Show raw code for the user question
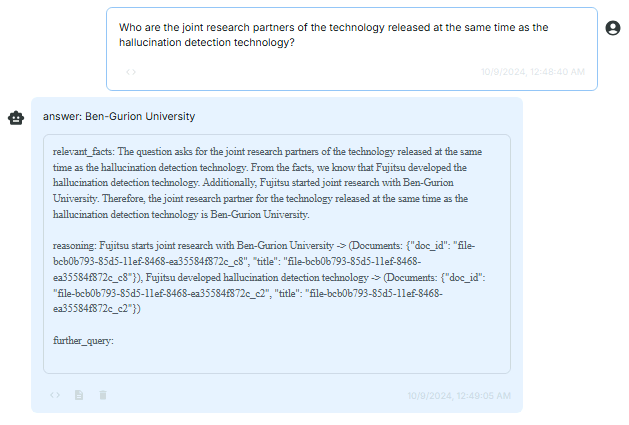This screenshot has height=425, width=629. (131, 72)
